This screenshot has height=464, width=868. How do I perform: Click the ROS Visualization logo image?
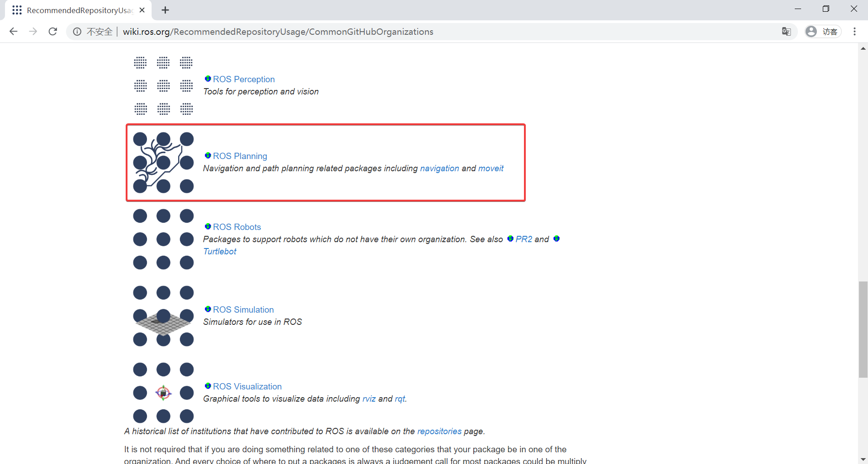pos(163,393)
